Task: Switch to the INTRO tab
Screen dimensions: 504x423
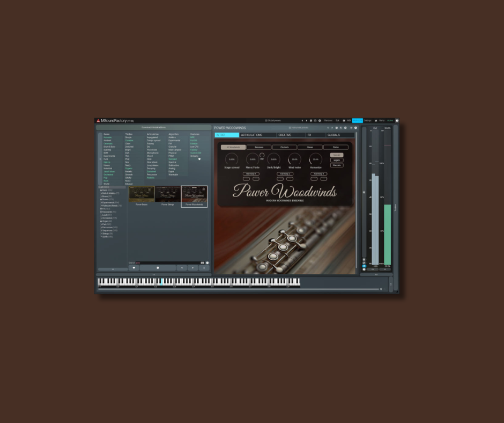Action: 227,135
